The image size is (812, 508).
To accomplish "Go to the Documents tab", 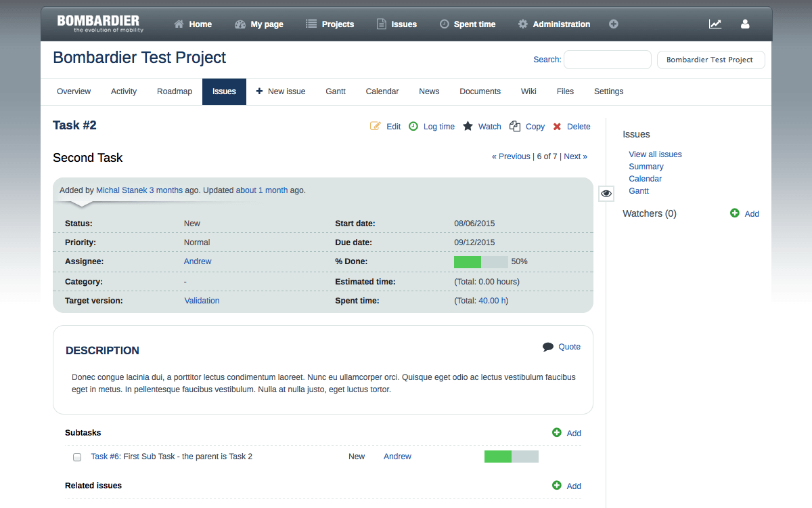I will pyautogui.click(x=480, y=91).
